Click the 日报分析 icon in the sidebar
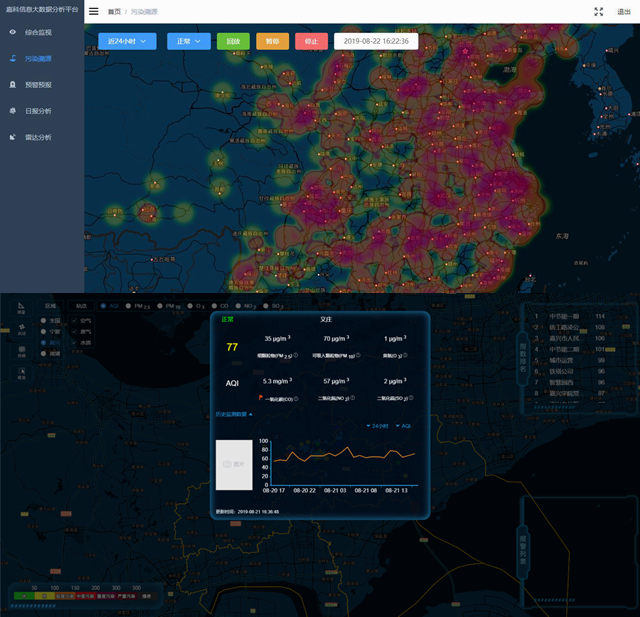640x617 pixels. click(x=13, y=111)
